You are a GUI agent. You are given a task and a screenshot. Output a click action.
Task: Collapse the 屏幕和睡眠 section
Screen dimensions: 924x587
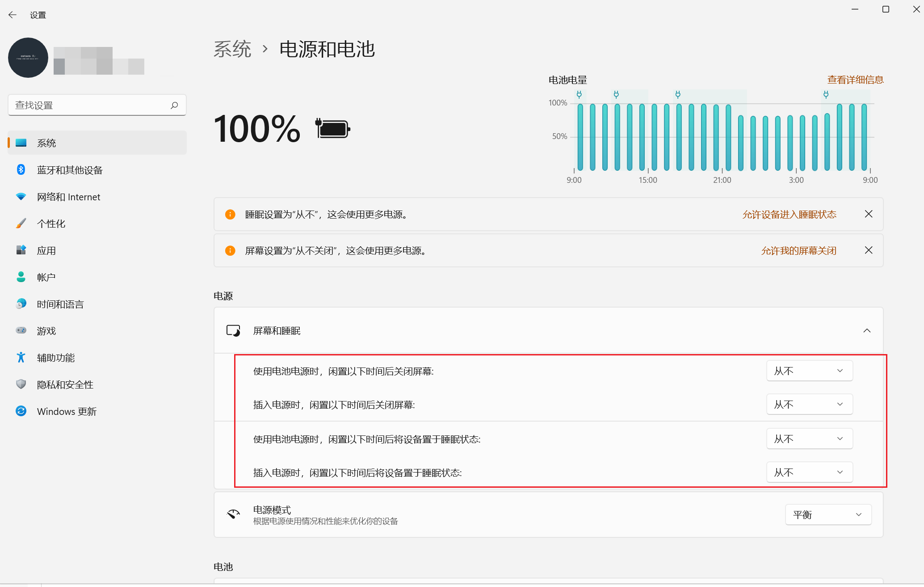coord(867,330)
